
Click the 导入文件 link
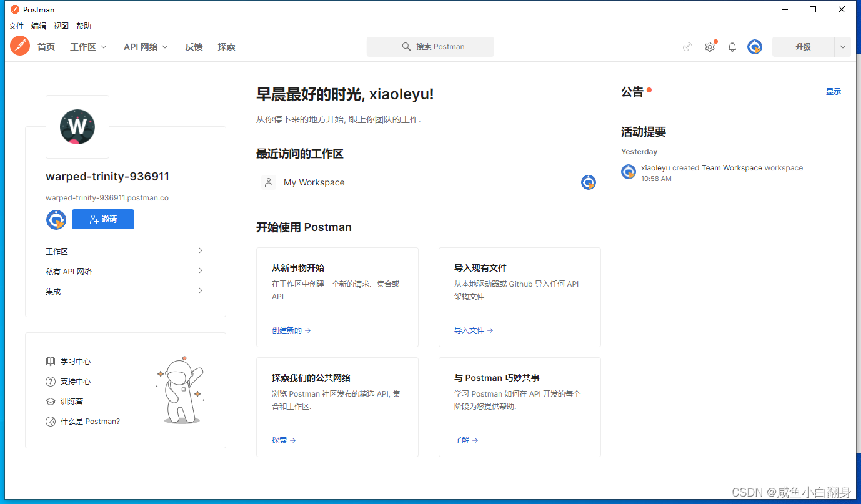[x=474, y=330]
